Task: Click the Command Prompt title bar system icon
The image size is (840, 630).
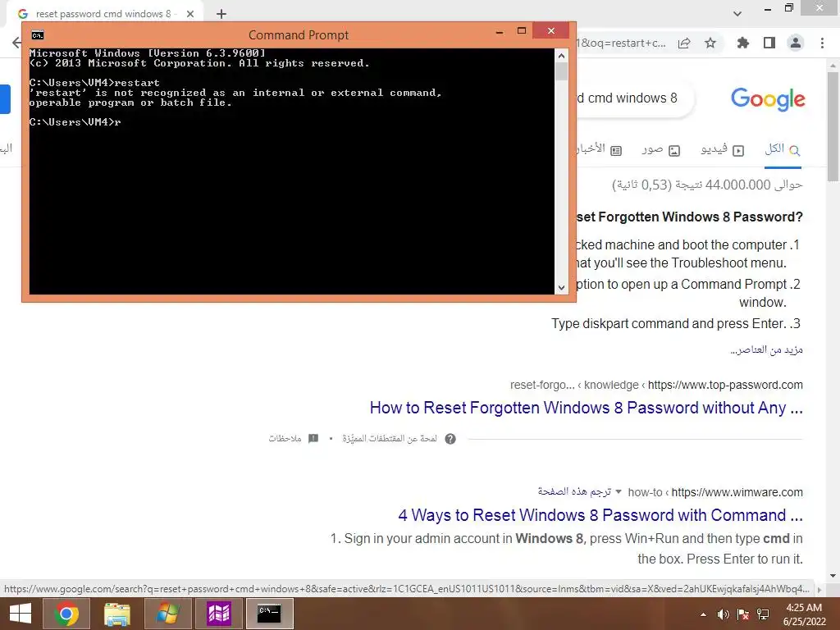Action: tap(38, 35)
